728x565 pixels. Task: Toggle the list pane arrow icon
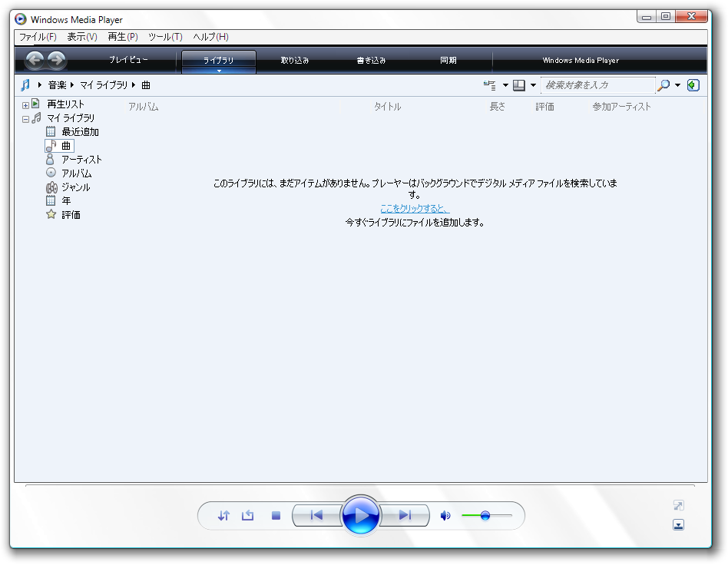693,85
